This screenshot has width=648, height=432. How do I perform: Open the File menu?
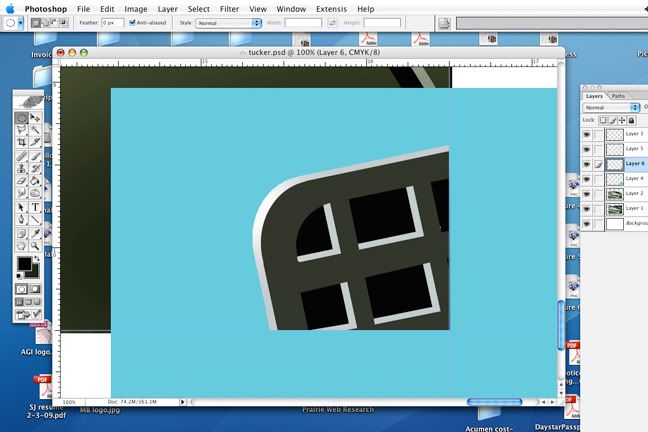click(x=83, y=9)
